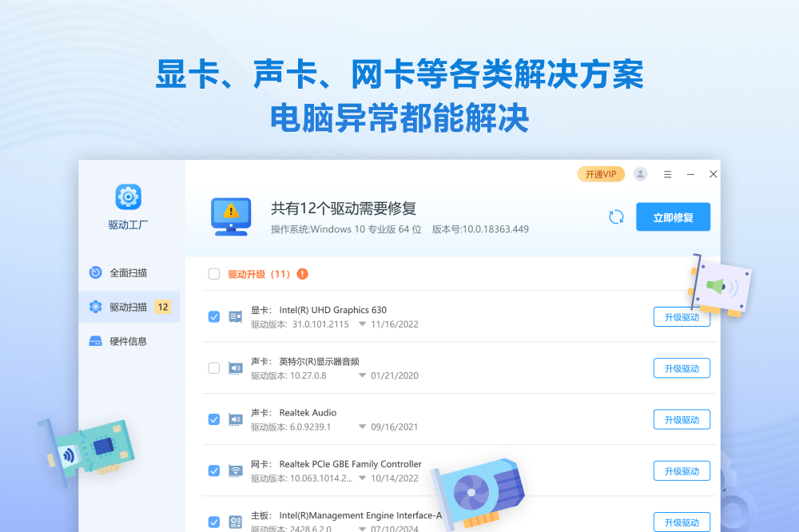
Task: Click the monitor warning icon
Action: (x=231, y=216)
